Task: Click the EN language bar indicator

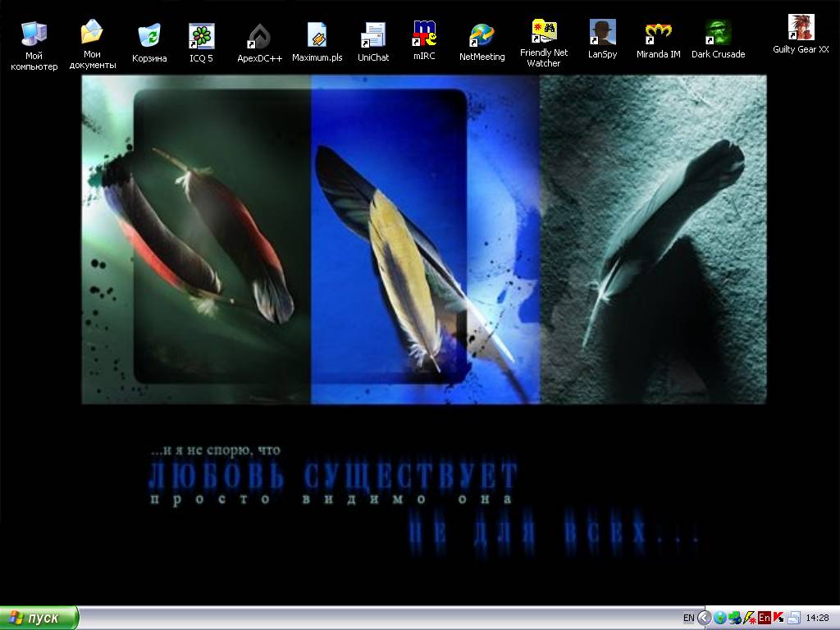Action: [688, 618]
